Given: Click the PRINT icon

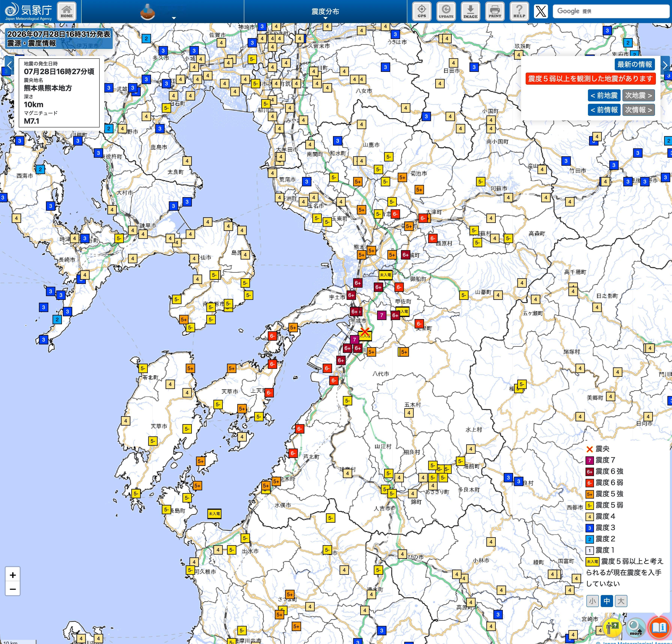Looking at the screenshot, I should [494, 11].
